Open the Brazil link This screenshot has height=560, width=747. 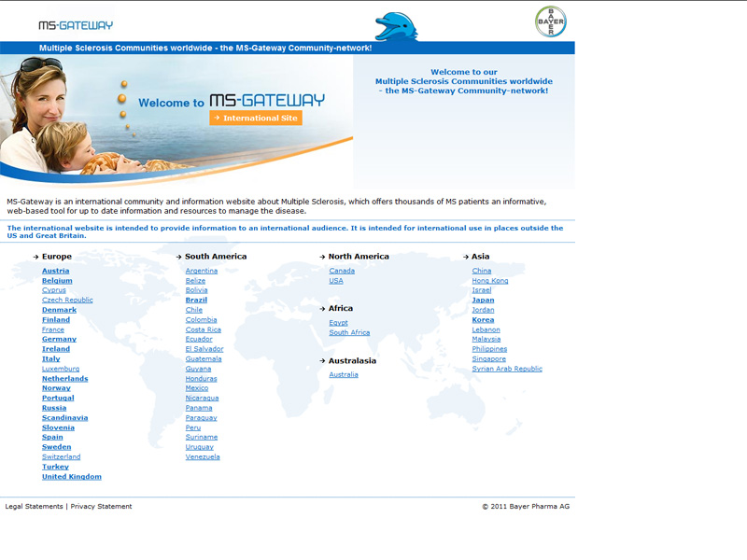pyautogui.click(x=196, y=300)
